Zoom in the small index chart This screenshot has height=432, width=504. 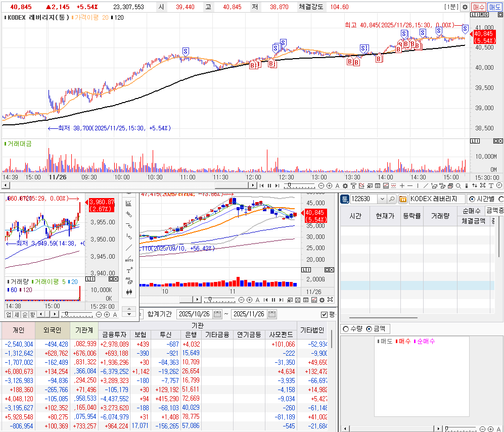point(107,315)
